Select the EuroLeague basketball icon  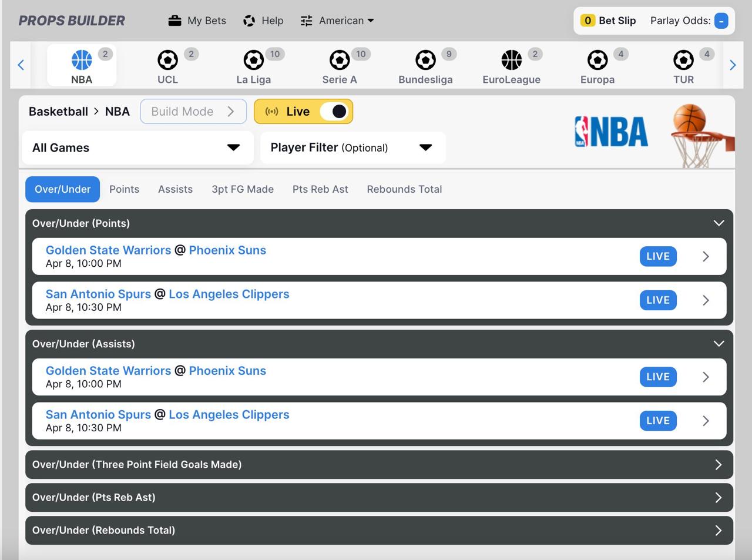511,59
